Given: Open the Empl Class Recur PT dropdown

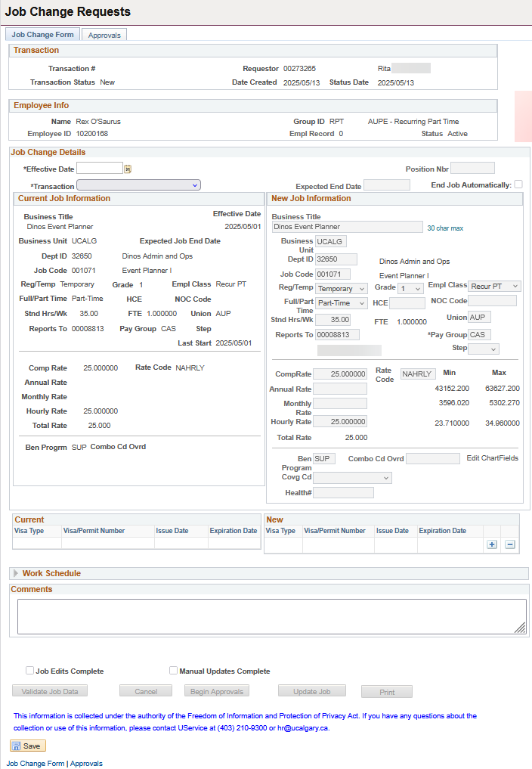Looking at the screenshot, I should pos(494,286).
